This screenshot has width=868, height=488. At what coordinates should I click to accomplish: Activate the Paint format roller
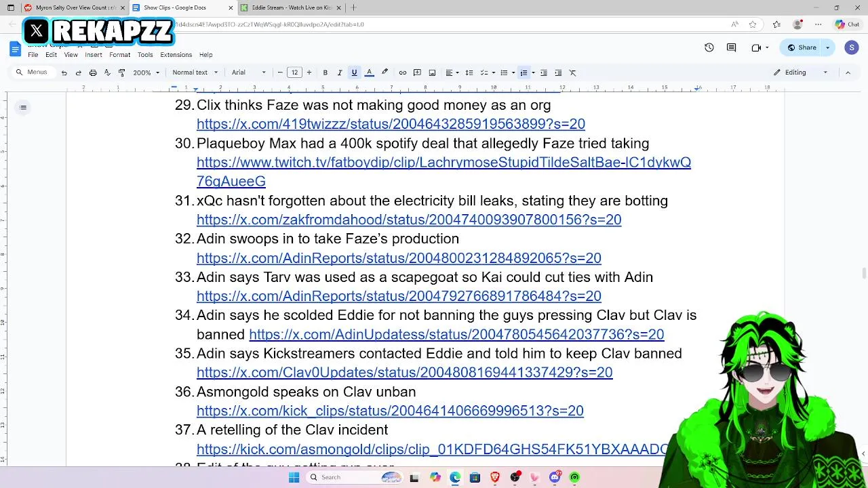point(121,73)
